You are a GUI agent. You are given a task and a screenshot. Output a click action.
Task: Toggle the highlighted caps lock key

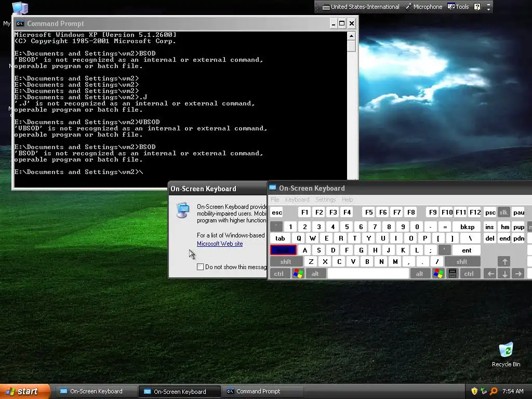283,250
